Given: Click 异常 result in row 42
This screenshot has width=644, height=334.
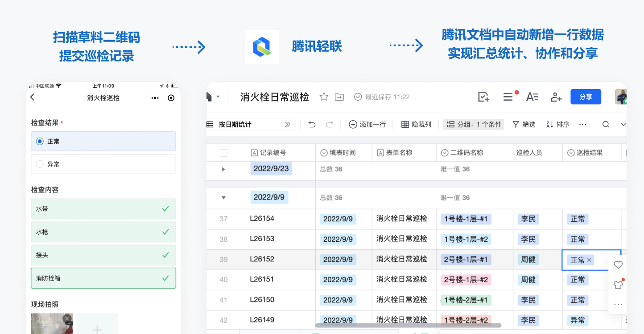Looking at the screenshot, I should 578,320.
